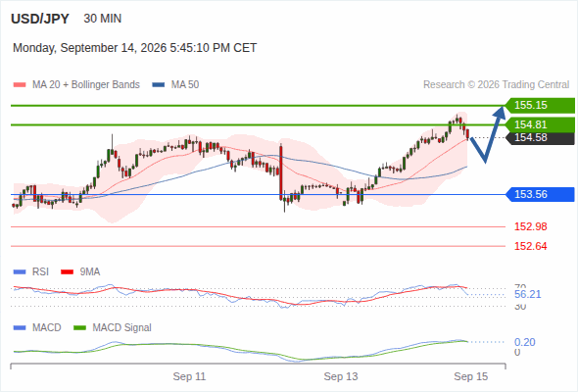This screenshot has width=578, height=392.
Task: Click the 9MA legend label
Action: pos(90,272)
